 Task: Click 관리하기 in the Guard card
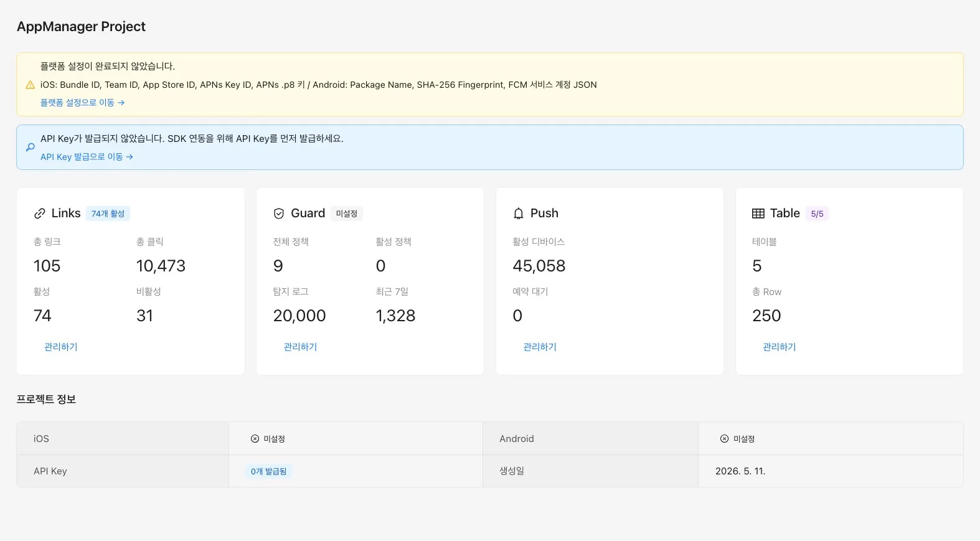[x=301, y=347]
